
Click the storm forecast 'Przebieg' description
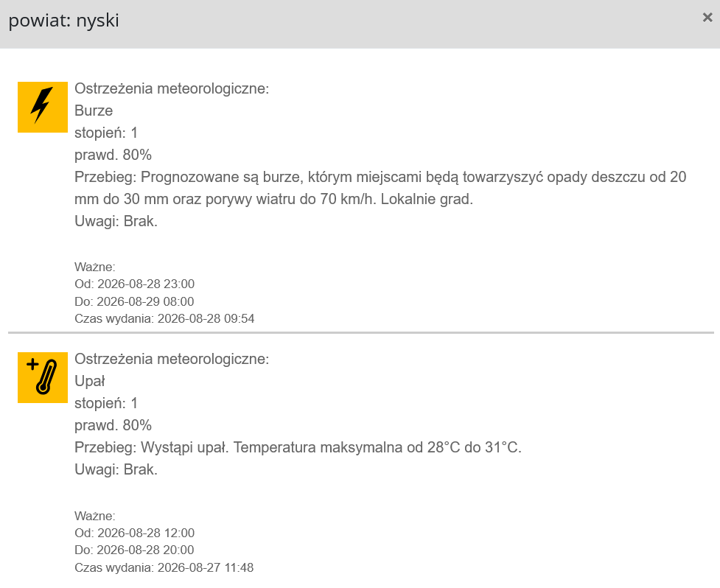tap(380, 188)
